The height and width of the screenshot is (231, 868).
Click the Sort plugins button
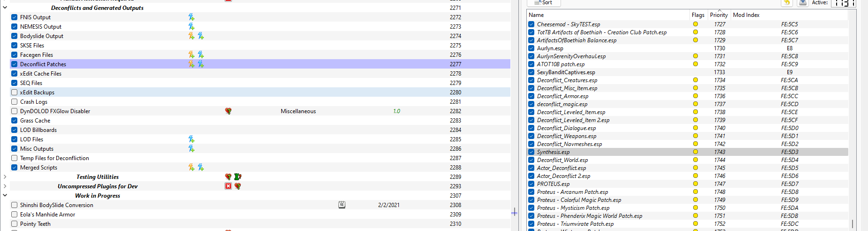544,2
